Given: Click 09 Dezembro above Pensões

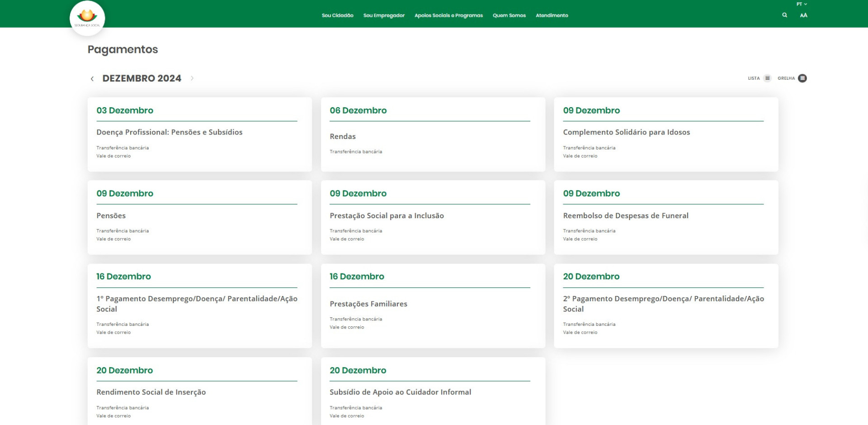Looking at the screenshot, I should click(125, 193).
